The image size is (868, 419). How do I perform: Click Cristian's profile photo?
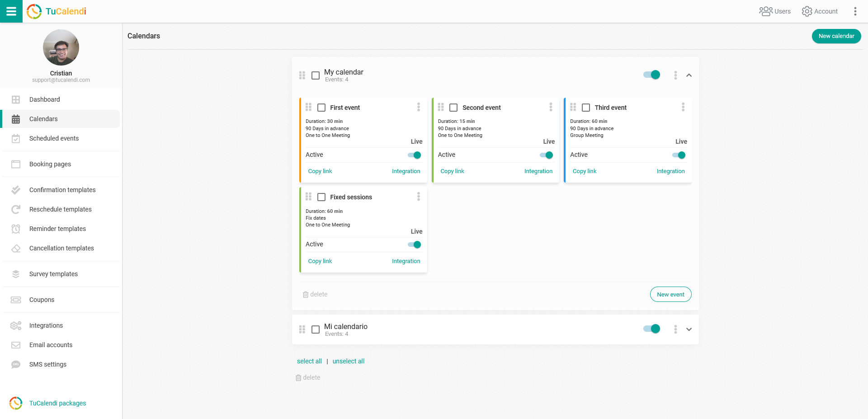(x=61, y=47)
